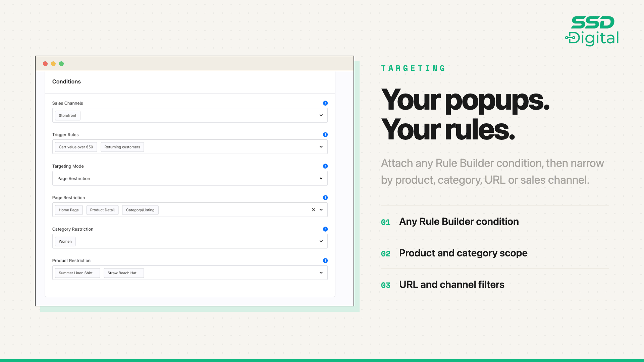Click inside the Category Restriction input field
The image size is (644, 362).
point(190,241)
